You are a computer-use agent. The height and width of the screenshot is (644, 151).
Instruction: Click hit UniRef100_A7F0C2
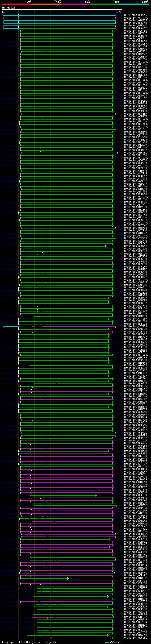click(x=135, y=324)
